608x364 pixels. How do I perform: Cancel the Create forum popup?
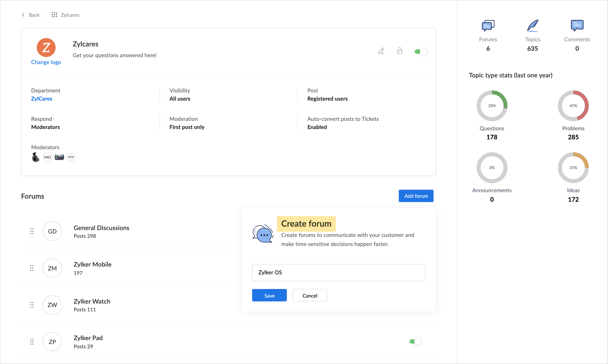click(x=310, y=295)
